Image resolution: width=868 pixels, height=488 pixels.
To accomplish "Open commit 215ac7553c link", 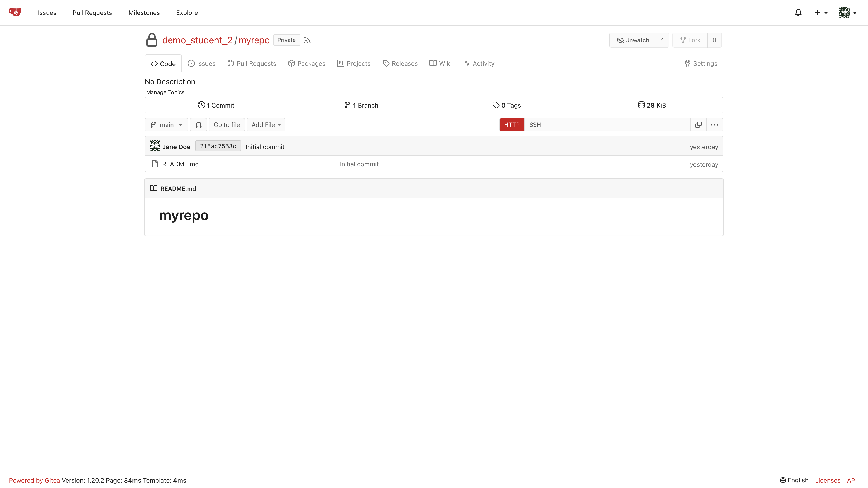I will pos(218,146).
